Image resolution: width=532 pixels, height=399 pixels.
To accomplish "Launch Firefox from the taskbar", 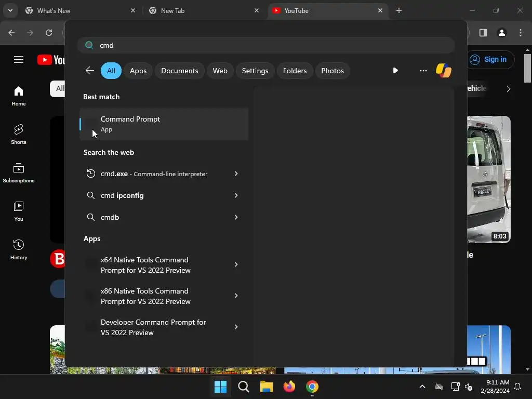I will pyautogui.click(x=289, y=387).
